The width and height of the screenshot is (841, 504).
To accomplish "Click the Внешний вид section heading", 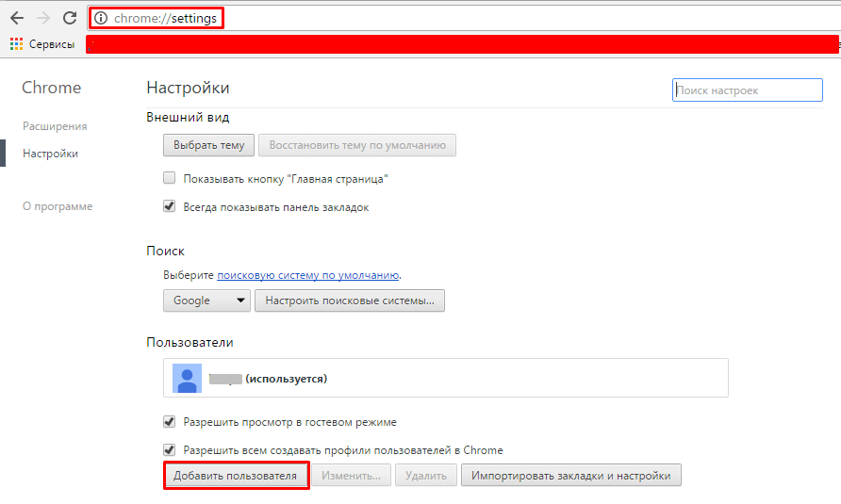I will point(188,117).
